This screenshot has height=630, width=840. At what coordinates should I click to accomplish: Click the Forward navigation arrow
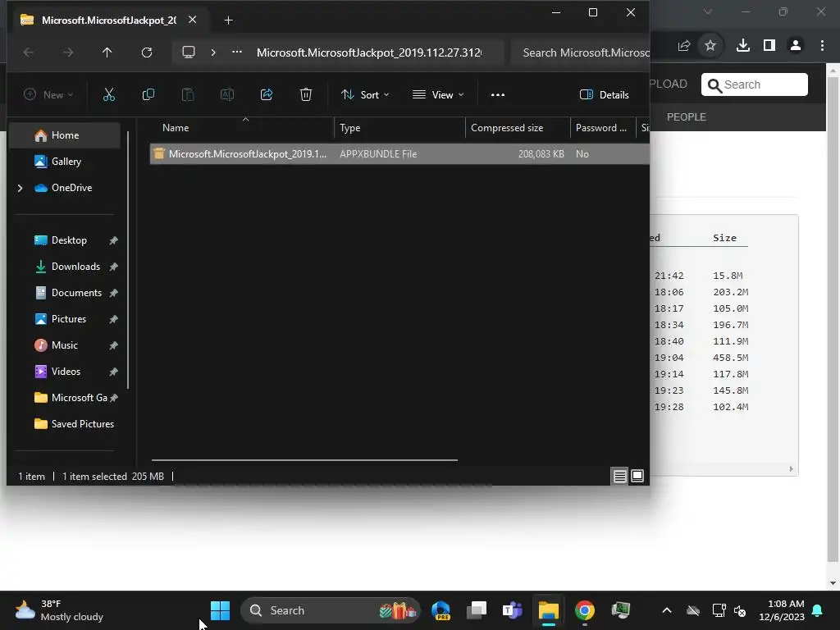click(x=67, y=52)
